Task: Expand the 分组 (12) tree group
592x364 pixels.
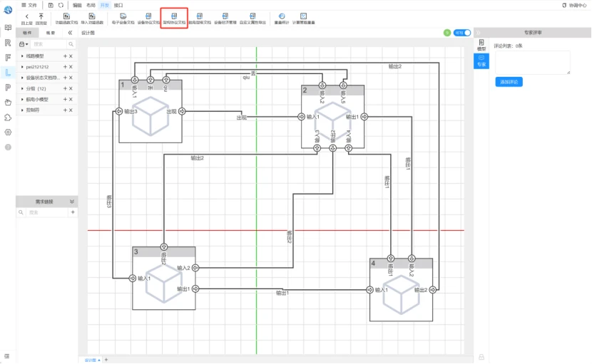Action: pyautogui.click(x=22, y=88)
